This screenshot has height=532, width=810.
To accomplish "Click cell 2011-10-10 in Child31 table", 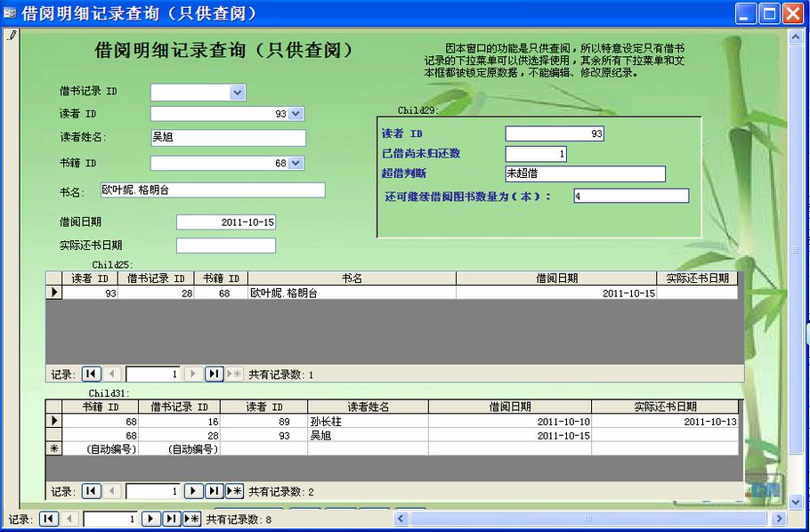I will [510, 422].
